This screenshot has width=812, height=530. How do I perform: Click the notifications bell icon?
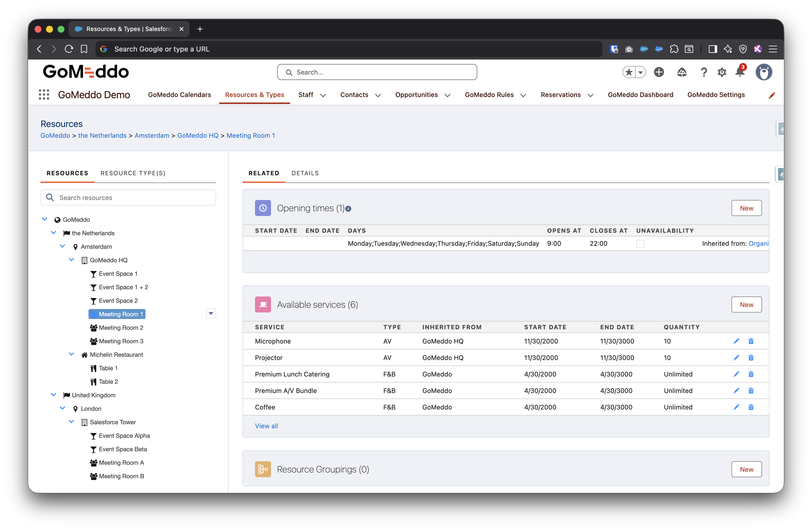740,72
